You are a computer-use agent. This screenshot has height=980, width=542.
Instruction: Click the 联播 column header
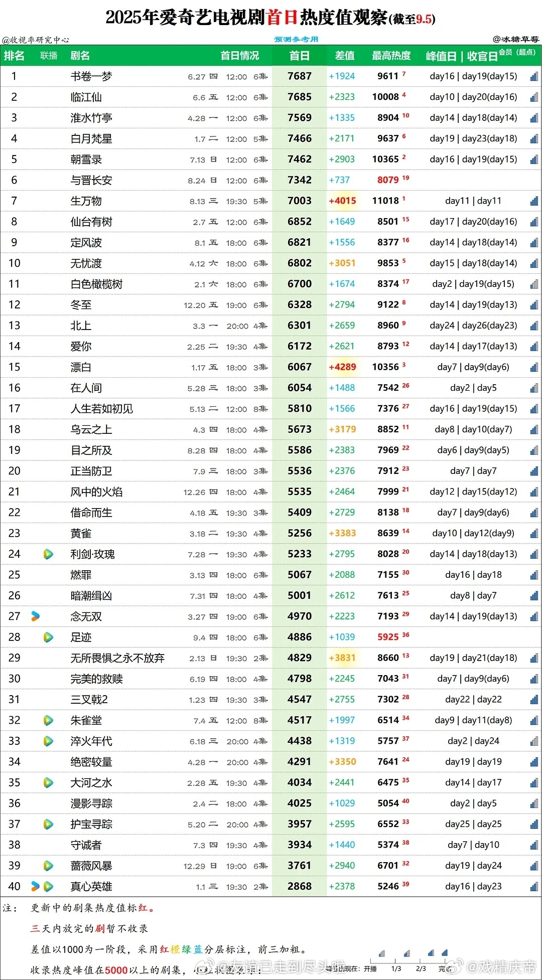tap(49, 56)
